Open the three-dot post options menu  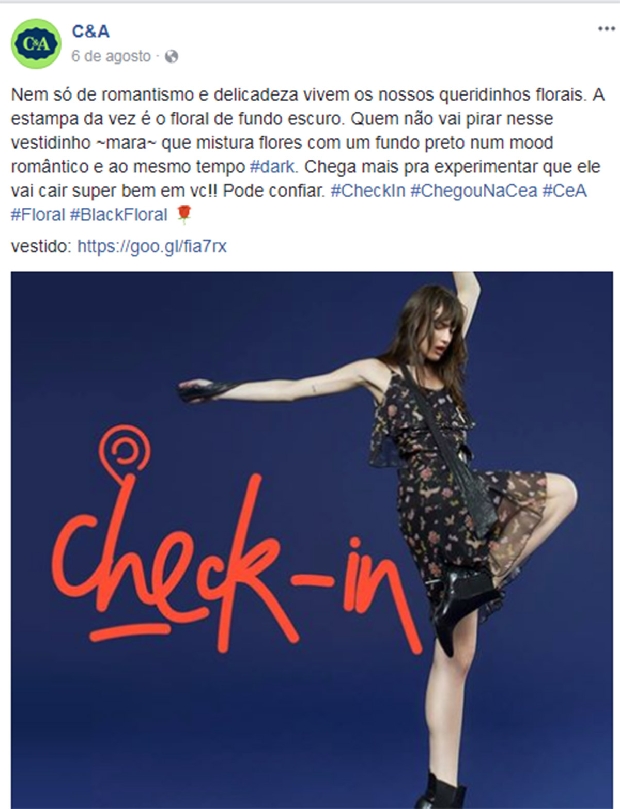(606, 28)
